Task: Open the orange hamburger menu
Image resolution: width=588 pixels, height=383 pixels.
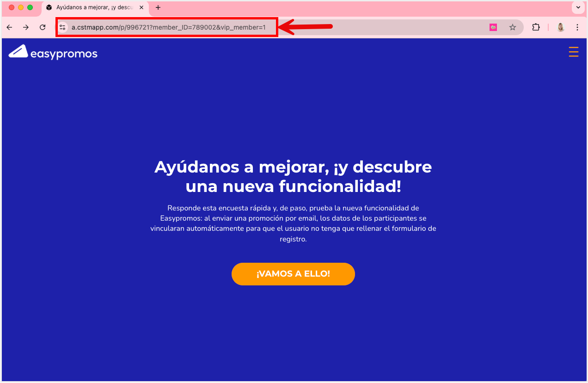Action: tap(574, 52)
